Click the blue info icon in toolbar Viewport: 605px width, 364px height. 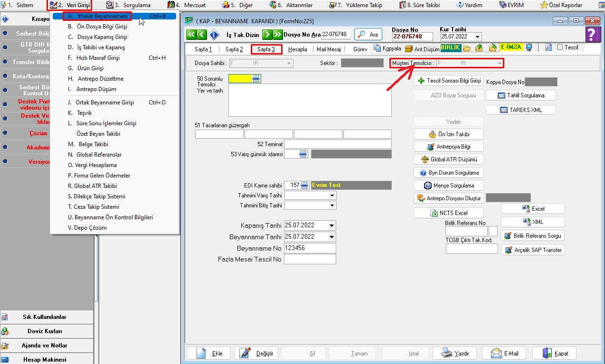click(x=214, y=35)
